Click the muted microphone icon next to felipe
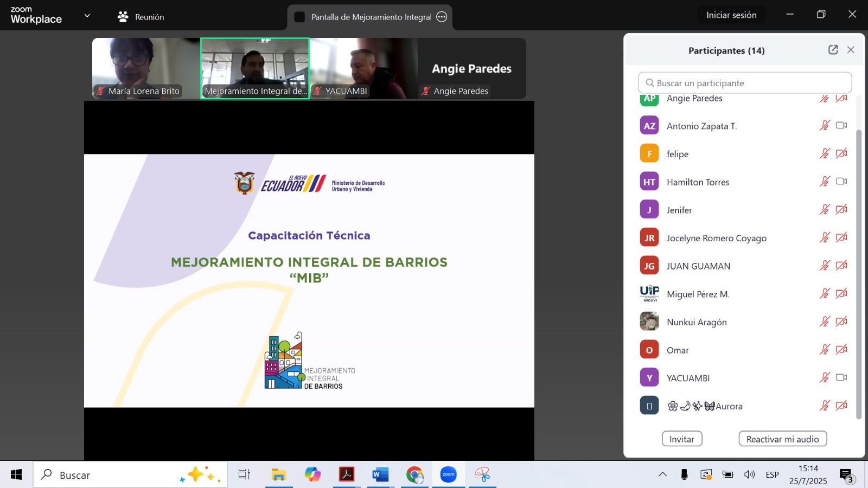Image resolution: width=868 pixels, height=488 pixels. click(824, 153)
